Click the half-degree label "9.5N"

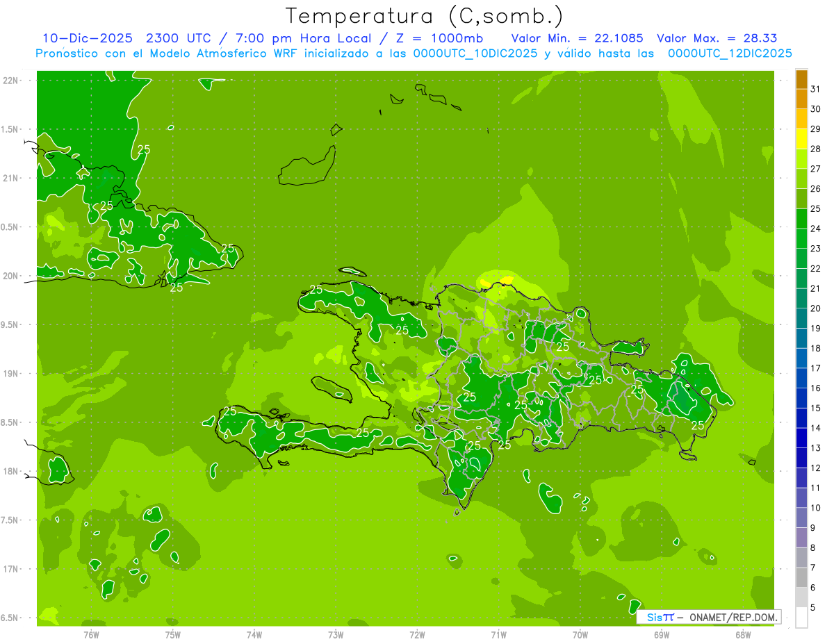(9, 325)
